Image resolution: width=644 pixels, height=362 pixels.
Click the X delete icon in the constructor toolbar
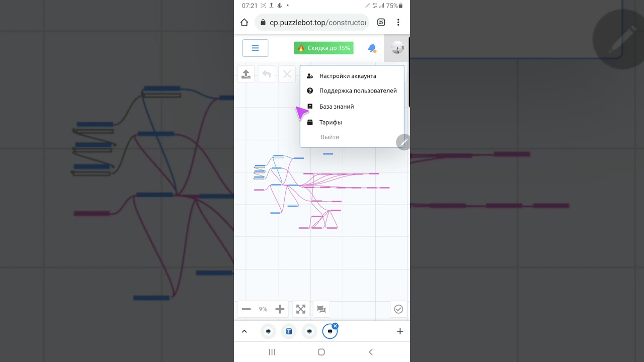click(287, 74)
